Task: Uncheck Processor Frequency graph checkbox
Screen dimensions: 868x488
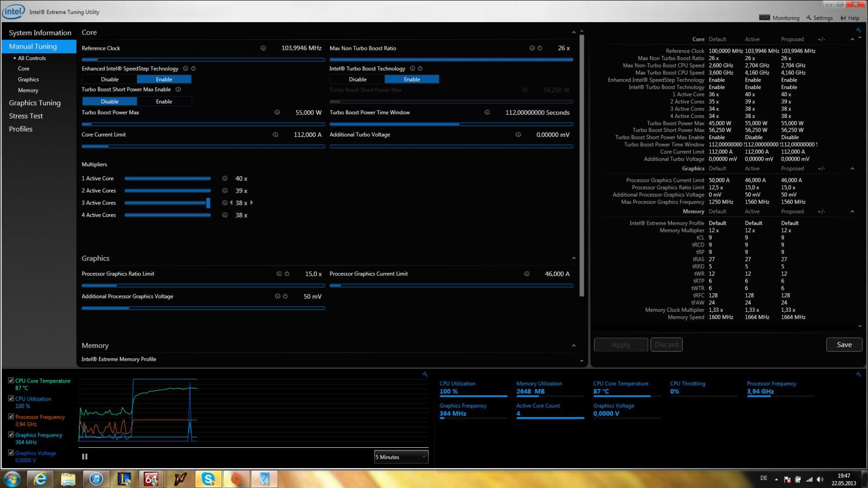Action: coord(11,417)
